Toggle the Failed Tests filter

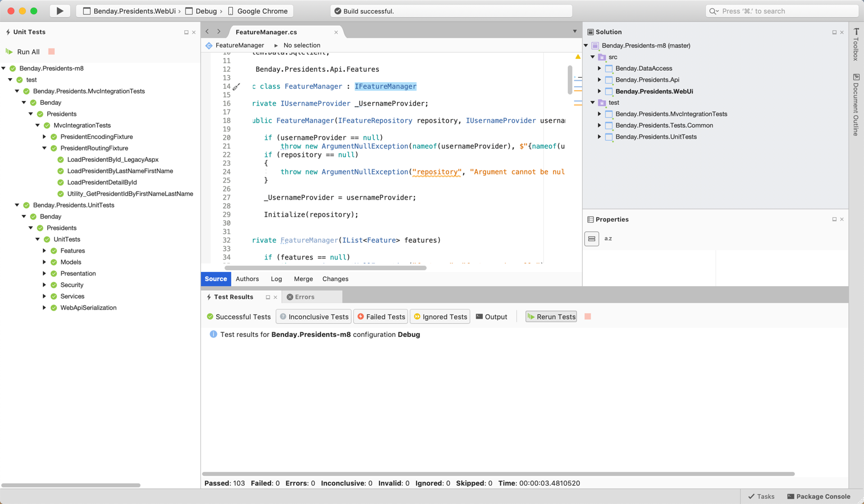coord(381,316)
